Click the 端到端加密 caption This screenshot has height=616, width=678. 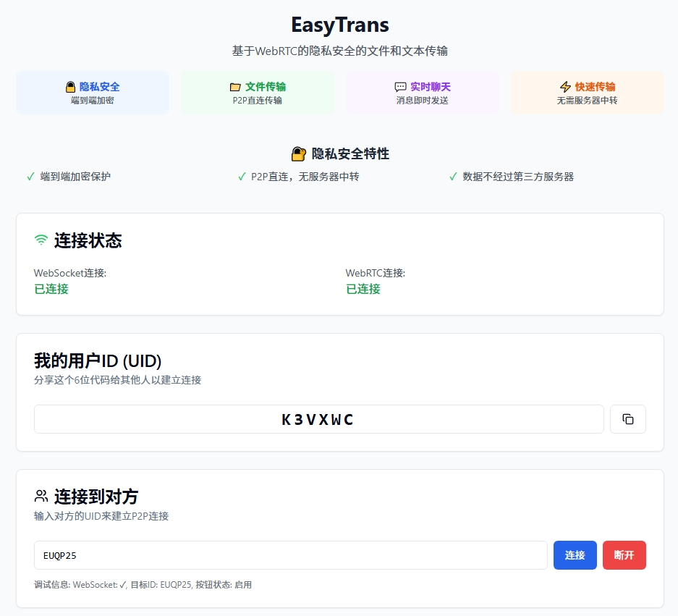[93, 101]
